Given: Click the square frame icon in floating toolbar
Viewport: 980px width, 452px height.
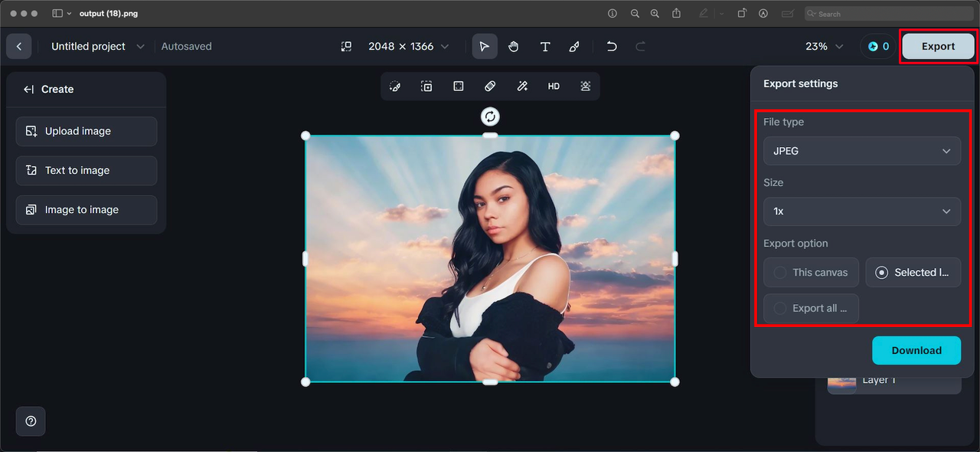Looking at the screenshot, I should (458, 87).
